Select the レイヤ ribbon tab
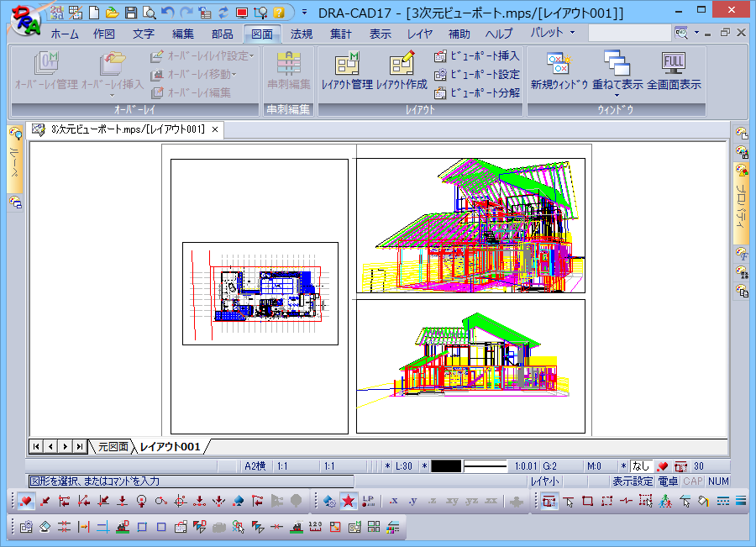This screenshot has width=756, height=547. (419, 34)
